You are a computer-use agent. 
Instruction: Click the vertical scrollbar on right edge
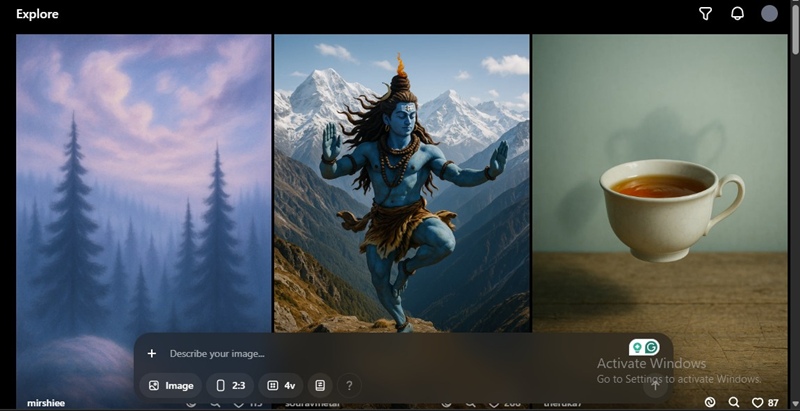(x=795, y=200)
